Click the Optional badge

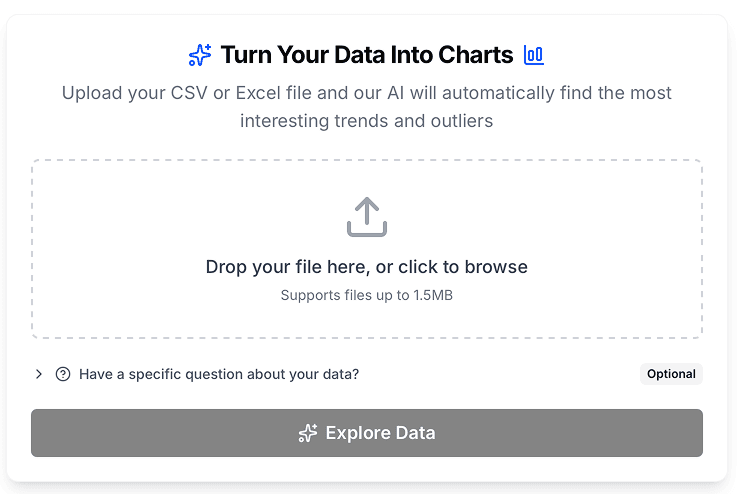point(671,374)
